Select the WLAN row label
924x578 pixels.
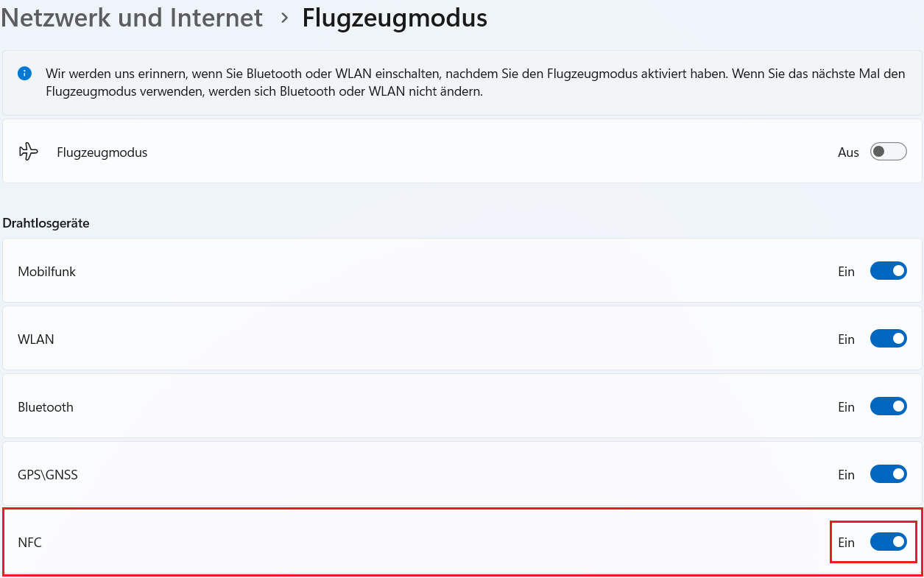pyautogui.click(x=36, y=339)
